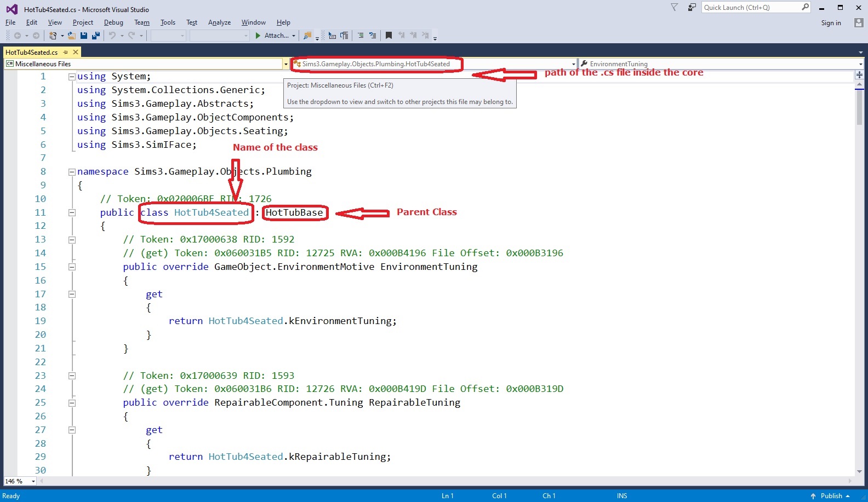Image resolution: width=868 pixels, height=502 pixels.
Task: Clear all bookmarks icon
Action: 426,36
